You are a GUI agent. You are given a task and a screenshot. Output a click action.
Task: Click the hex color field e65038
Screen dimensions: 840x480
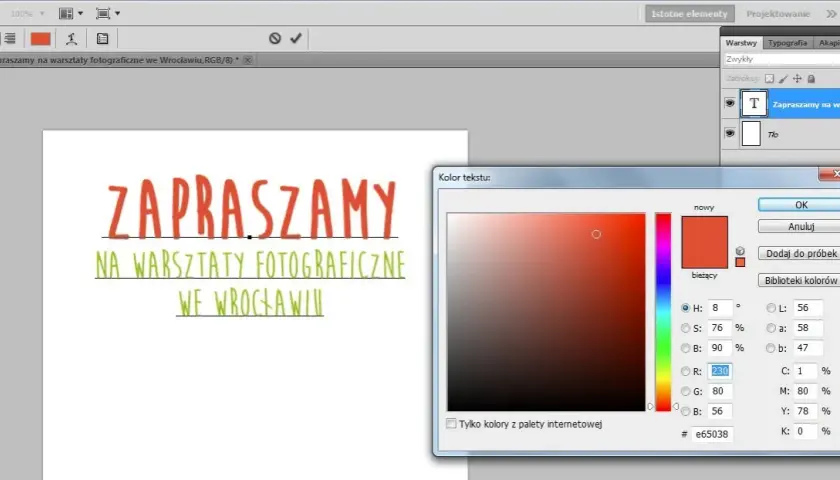pyautogui.click(x=712, y=434)
